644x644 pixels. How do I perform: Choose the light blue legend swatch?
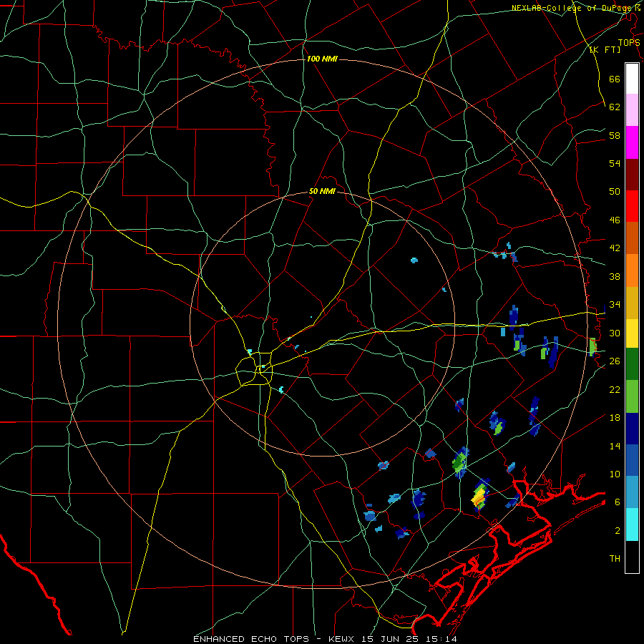tap(632, 492)
